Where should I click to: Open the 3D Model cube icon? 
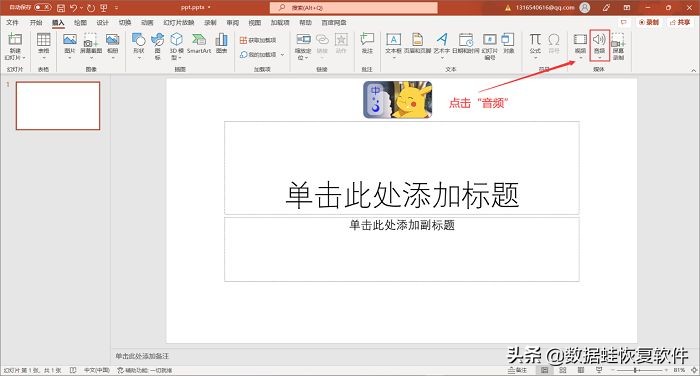[x=177, y=39]
